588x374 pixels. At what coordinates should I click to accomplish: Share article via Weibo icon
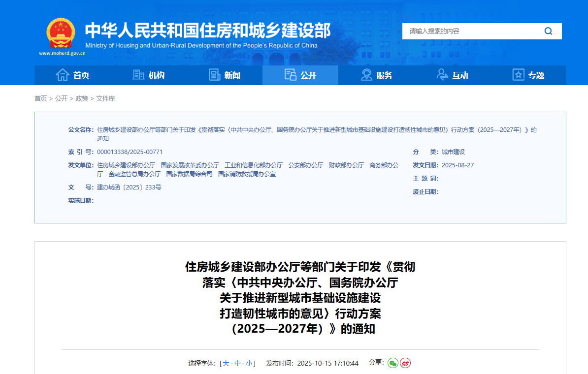click(x=405, y=363)
